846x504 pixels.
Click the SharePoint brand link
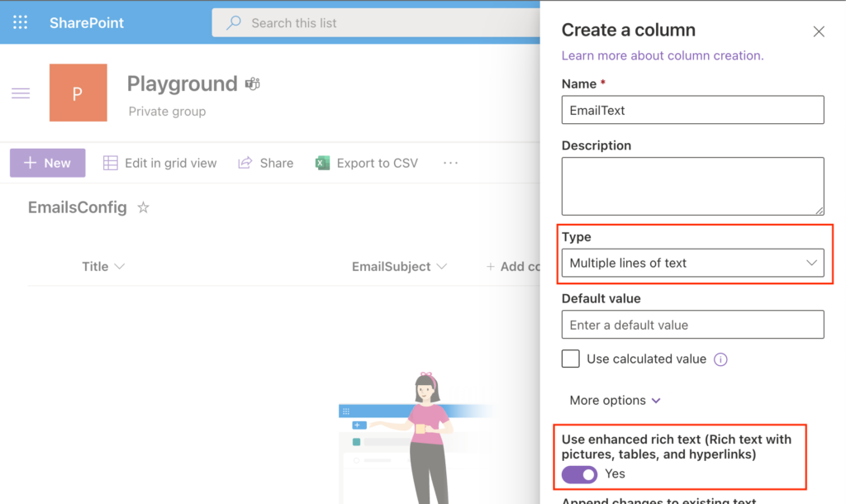coord(86,23)
